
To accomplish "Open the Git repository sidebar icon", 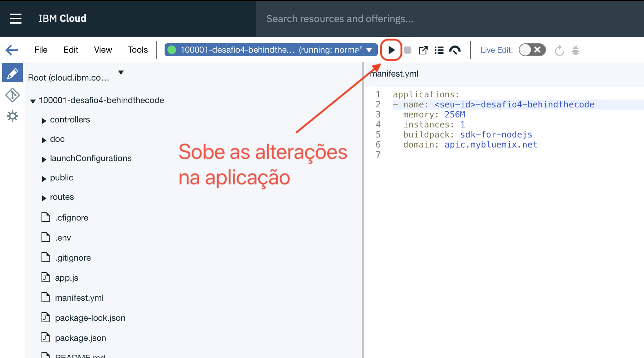I will coord(13,95).
